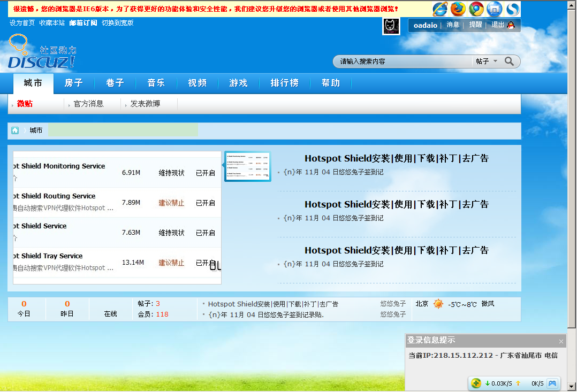Select the 官方消息 sub-menu item
The width and height of the screenshot is (577, 392).
[x=88, y=104]
